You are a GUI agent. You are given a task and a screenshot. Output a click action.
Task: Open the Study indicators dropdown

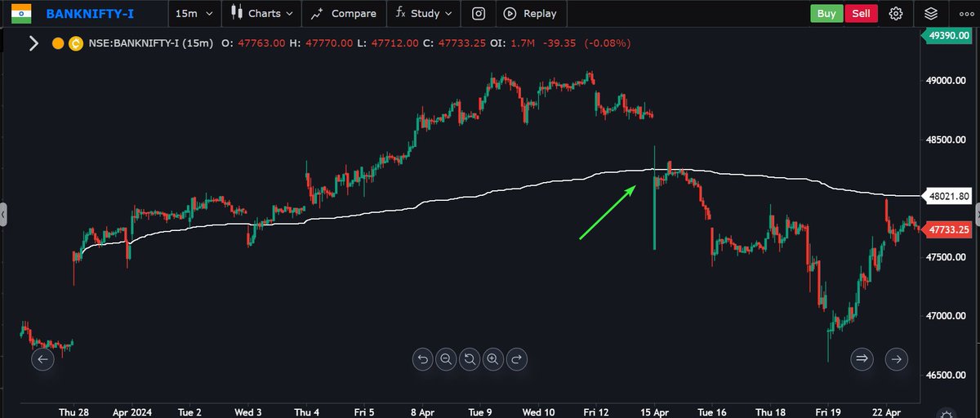(423, 14)
